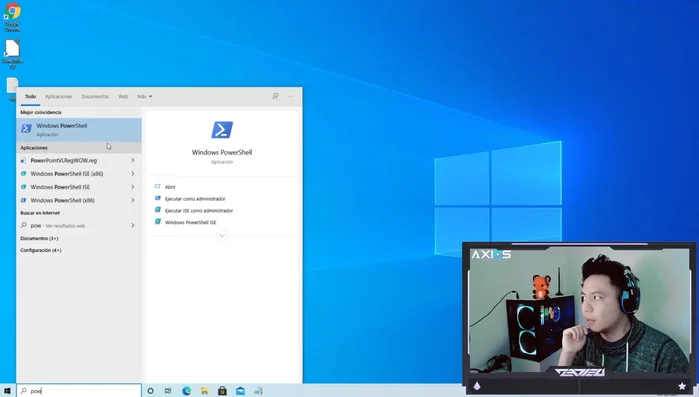Click the PowerPointVLRegWOW.reg file icon
This screenshot has height=397, width=699.
(23, 160)
